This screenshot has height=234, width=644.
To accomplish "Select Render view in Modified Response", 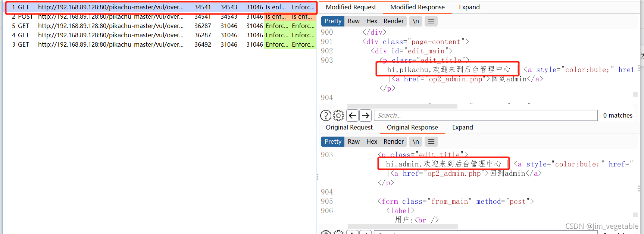I will [394, 21].
